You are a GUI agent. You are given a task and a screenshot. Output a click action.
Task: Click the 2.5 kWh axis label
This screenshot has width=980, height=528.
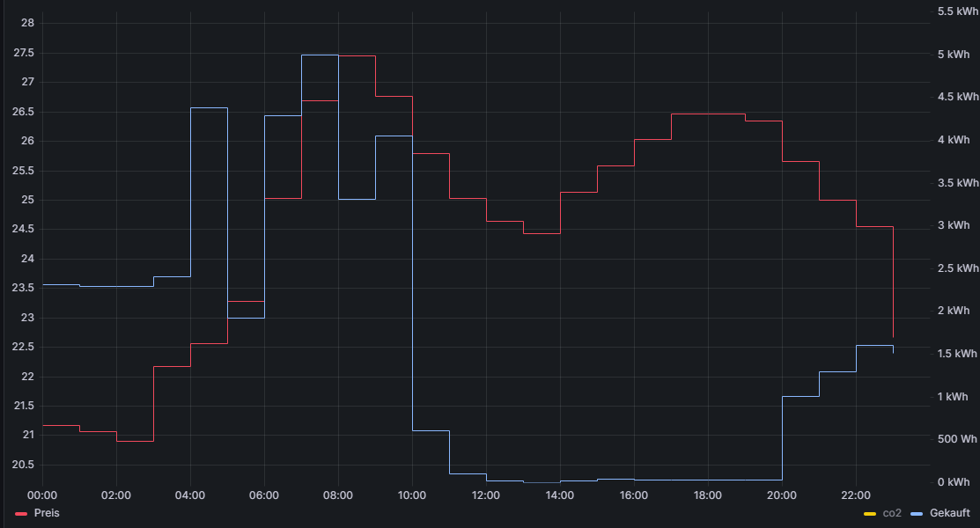(x=958, y=268)
